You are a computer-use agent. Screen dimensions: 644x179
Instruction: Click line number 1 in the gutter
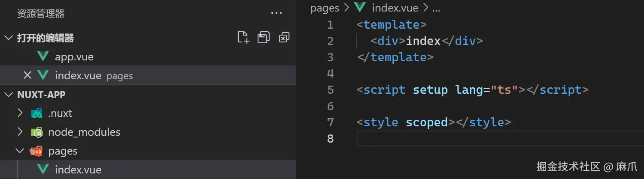pyautogui.click(x=330, y=25)
